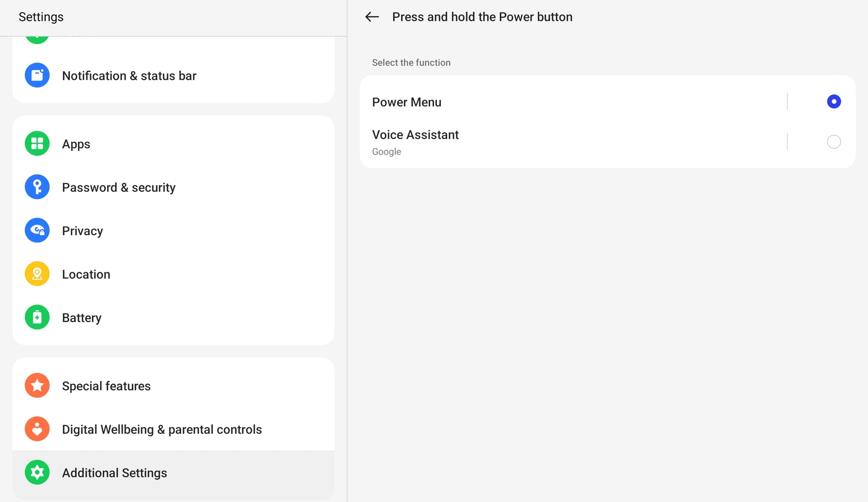Click the Press and hold Power button title

482,17
